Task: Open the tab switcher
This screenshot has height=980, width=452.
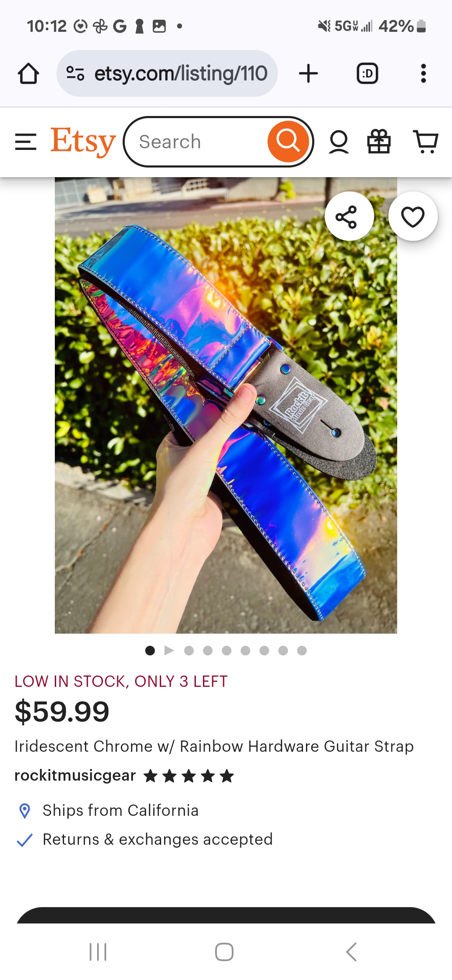Action: (x=367, y=74)
